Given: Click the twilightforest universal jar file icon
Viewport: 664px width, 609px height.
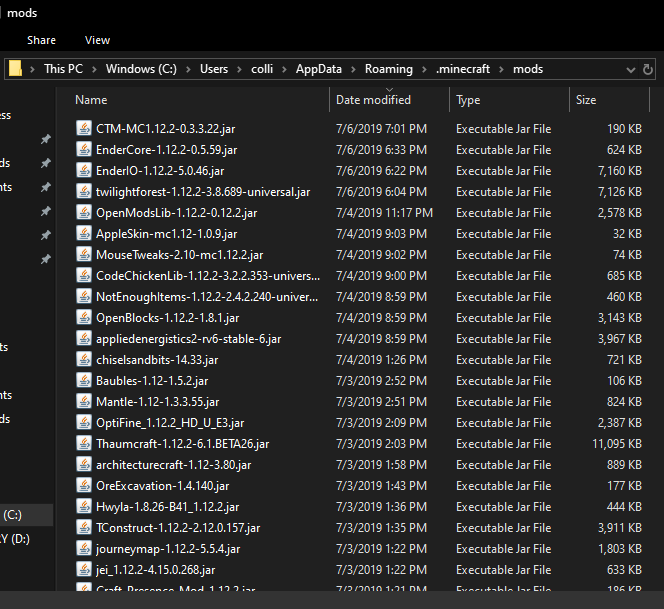Looking at the screenshot, I should coord(84,191).
